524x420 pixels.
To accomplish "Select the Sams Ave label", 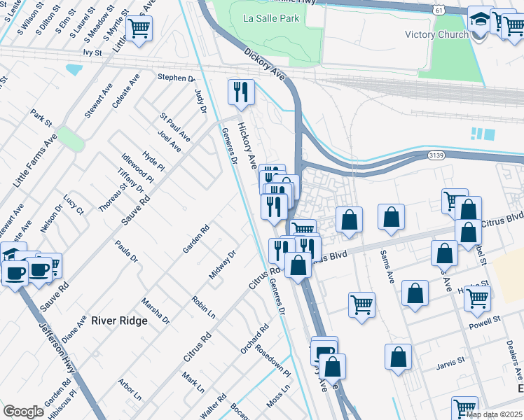I will (387, 267).
